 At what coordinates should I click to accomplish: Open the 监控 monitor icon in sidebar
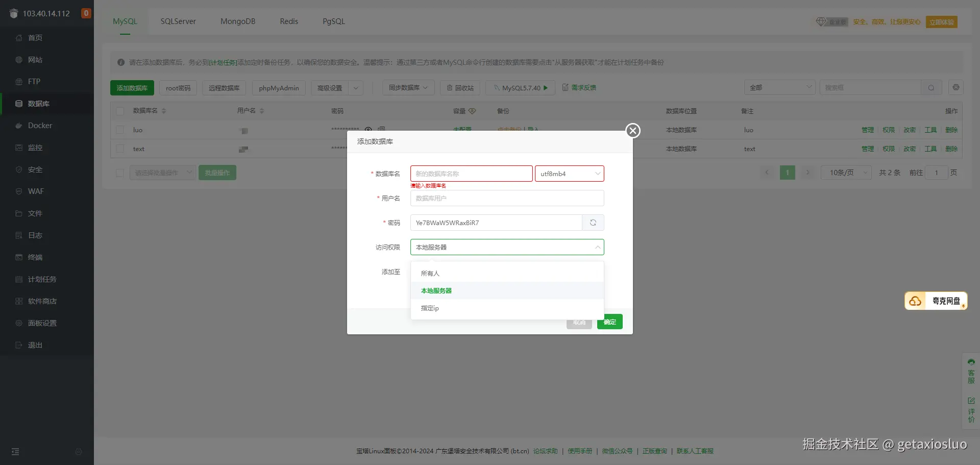[19, 148]
